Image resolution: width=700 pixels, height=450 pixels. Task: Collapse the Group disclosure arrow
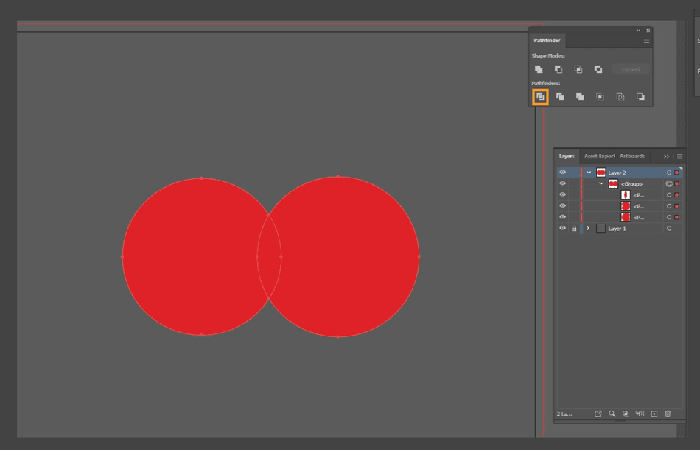(601, 183)
